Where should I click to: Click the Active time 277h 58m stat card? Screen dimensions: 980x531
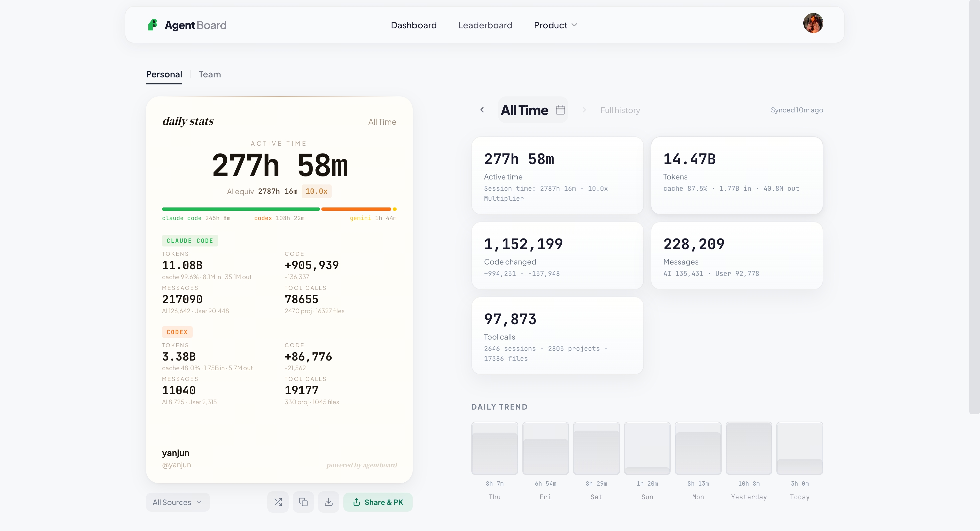[x=557, y=175]
